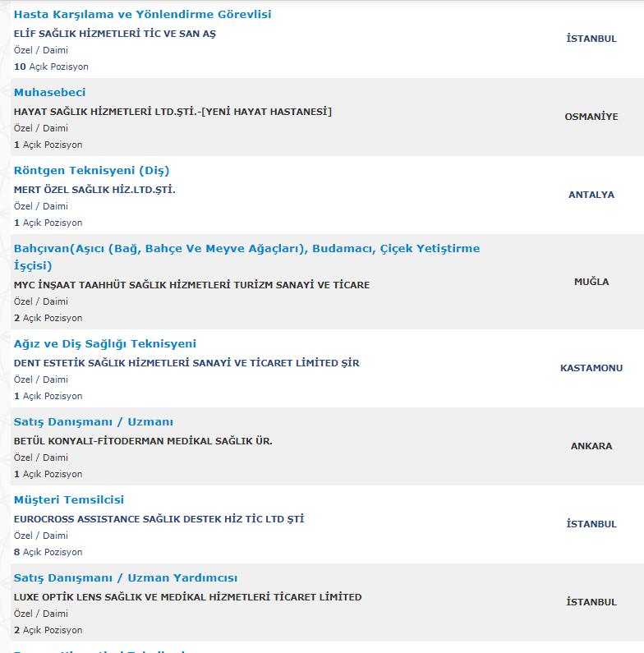644x653 pixels.
Task: Select the MERT ÖZEL SAĞLIK company text
Action: pos(94,190)
